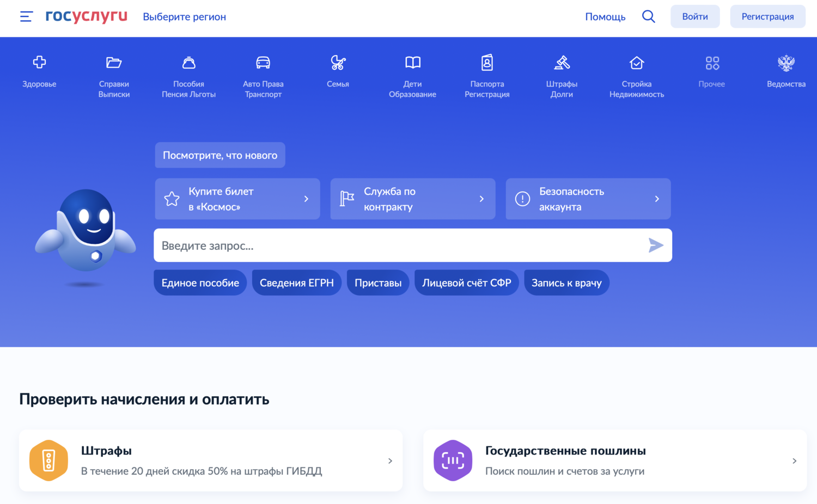The image size is (817, 504).
Task: Open the Здоровье category icon
Action: (x=39, y=62)
